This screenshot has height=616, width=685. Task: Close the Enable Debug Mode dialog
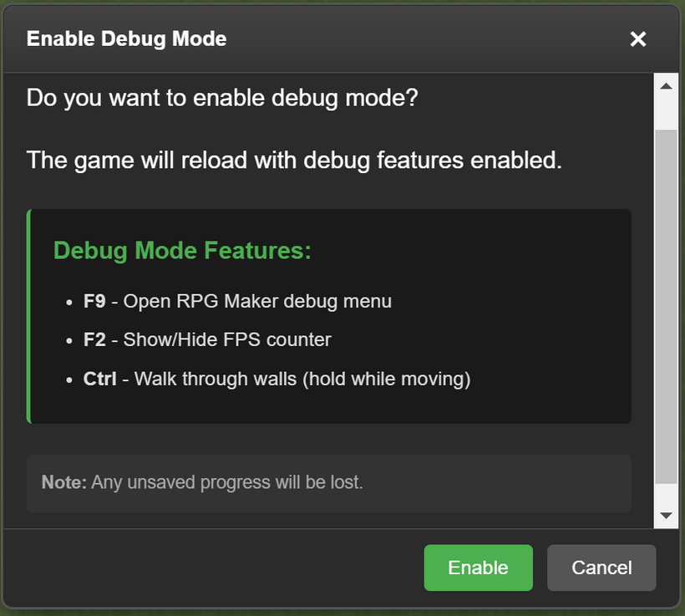(638, 39)
